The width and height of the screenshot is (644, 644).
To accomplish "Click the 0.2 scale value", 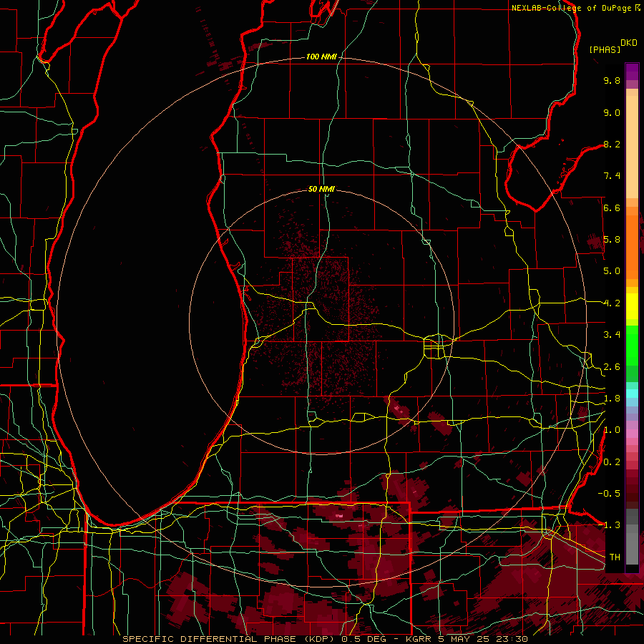I will point(612,462).
